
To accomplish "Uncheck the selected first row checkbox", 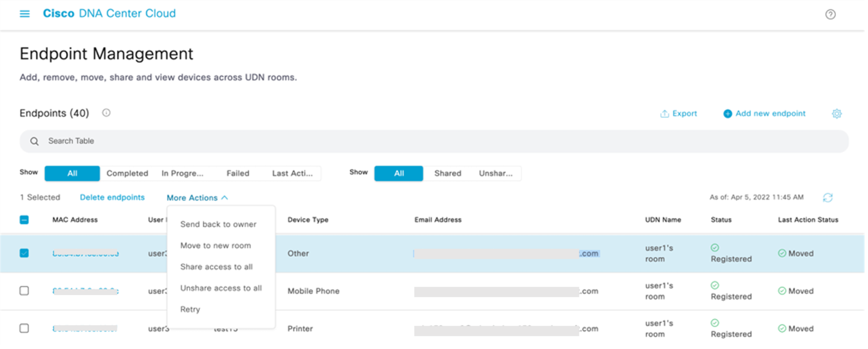I will click(x=25, y=254).
